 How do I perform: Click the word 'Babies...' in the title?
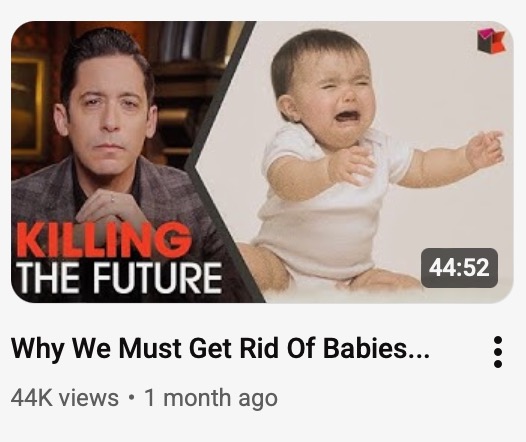pyautogui.click(x=376, y=347)
